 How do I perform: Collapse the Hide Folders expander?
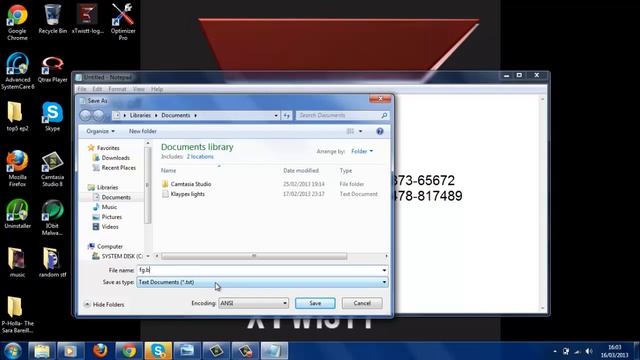tap(104, 304)
